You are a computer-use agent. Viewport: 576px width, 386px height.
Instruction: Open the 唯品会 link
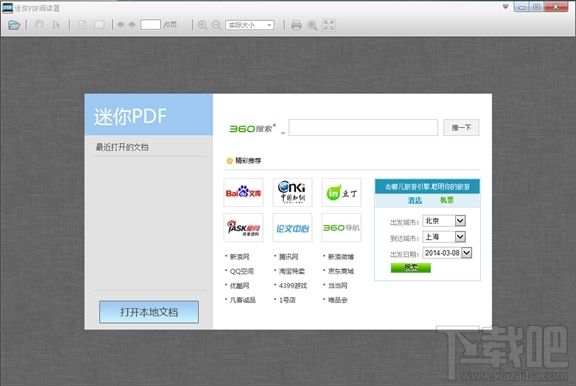pos(338,300)
